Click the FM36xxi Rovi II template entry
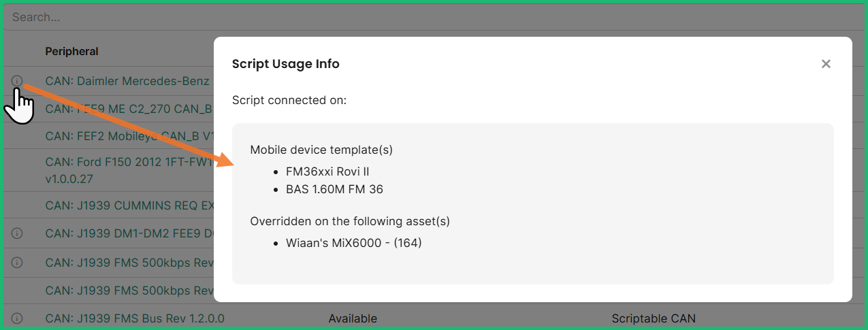Image resolution: width=868 pixels, height=330 pixels. [327, 171]
